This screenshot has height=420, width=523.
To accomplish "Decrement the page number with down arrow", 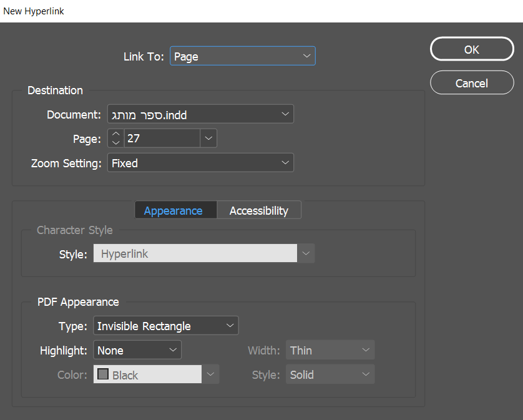I will coord(115,143).
